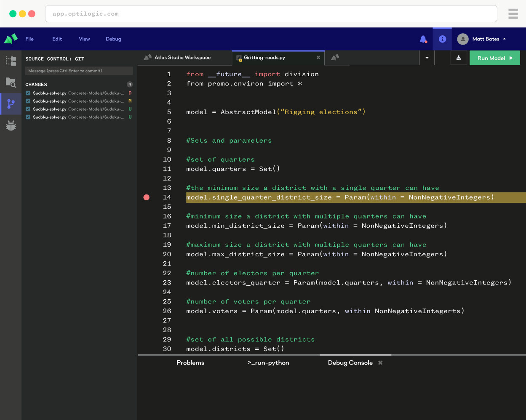Click line number 26 in the gutter
Screen dimensions: 526x420
click(167, 311)
